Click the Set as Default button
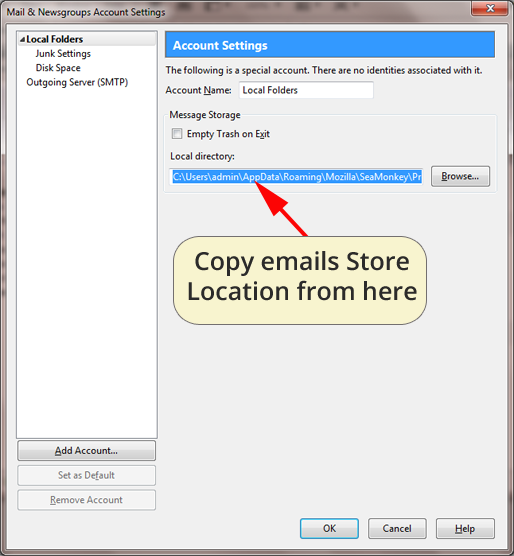This screenshot has height=556, width=514. click(86, 475)
